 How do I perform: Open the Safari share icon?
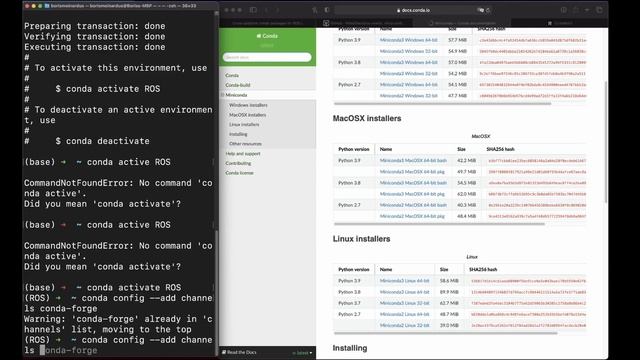(576, 10)
